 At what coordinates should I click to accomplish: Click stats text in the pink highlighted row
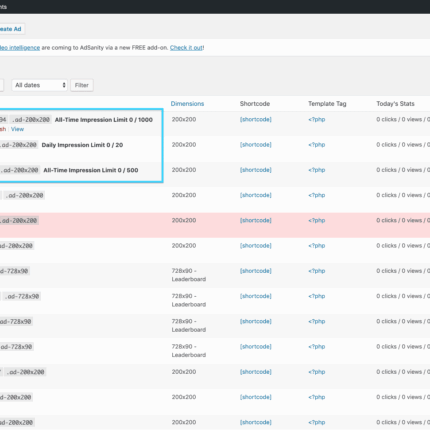coord(403,220)
